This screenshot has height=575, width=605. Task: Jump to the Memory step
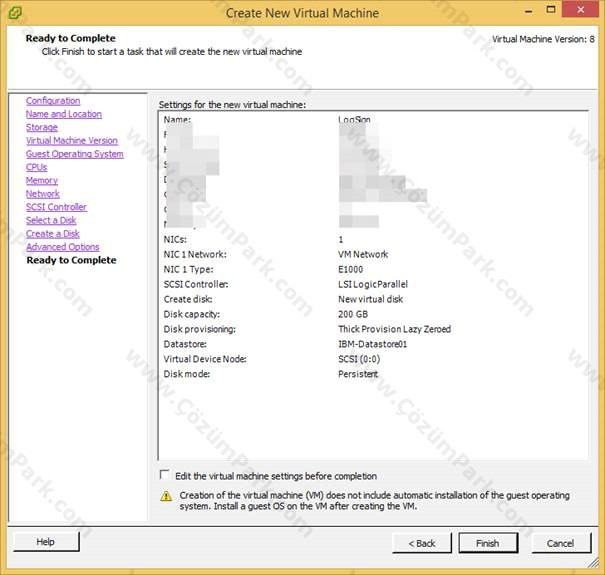click(42, 181)
